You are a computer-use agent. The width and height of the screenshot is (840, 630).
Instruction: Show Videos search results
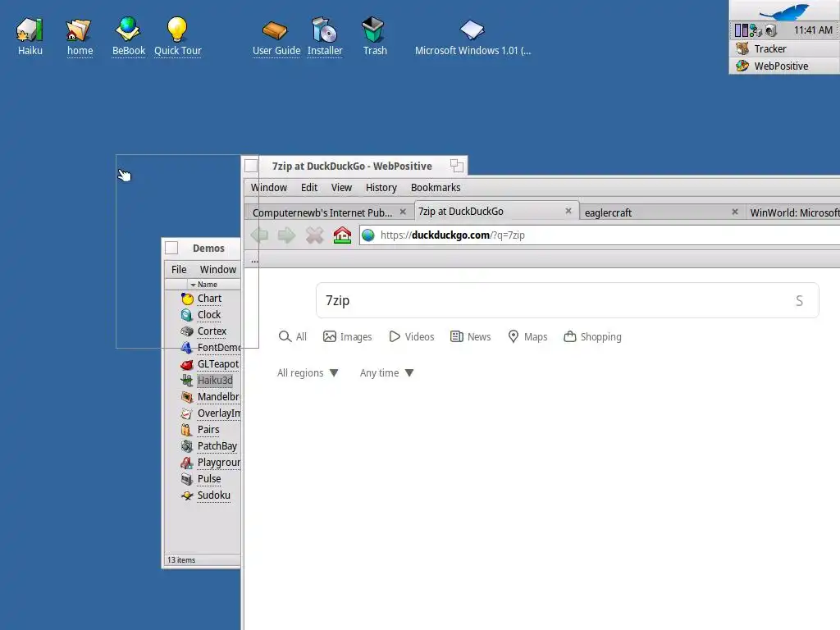[412, 336]
